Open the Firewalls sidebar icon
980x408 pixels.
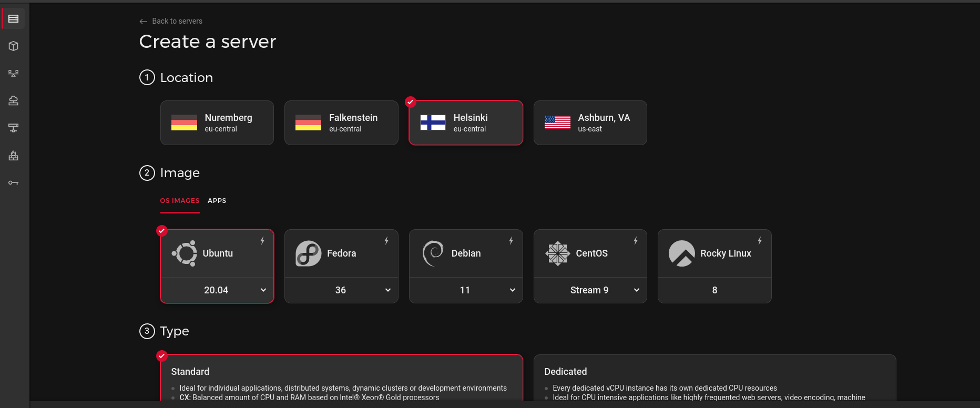click(x=14, y=156)
